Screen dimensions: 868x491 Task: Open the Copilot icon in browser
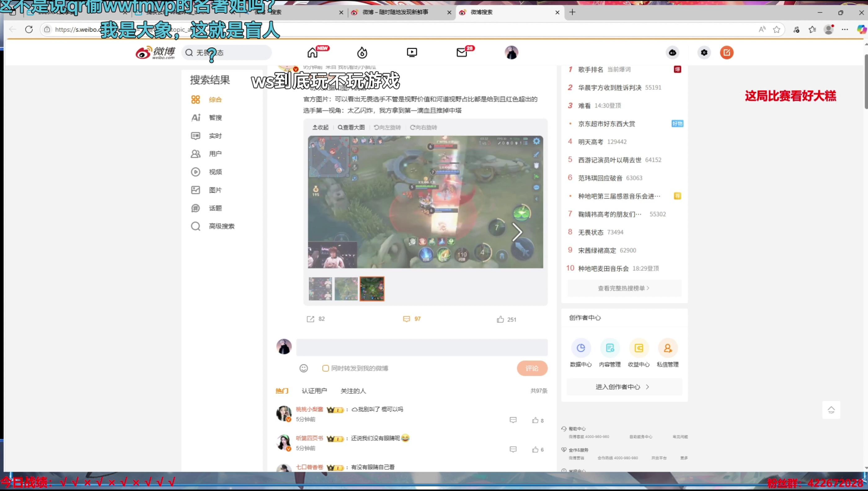click(x=861, y=29)
